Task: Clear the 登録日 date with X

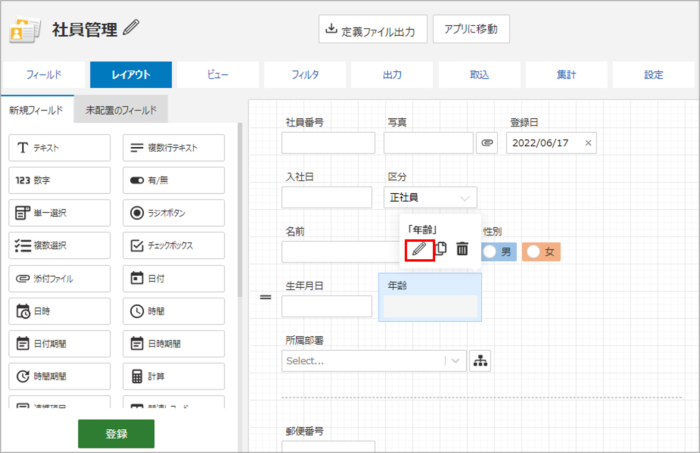Action: pos(588,143)
